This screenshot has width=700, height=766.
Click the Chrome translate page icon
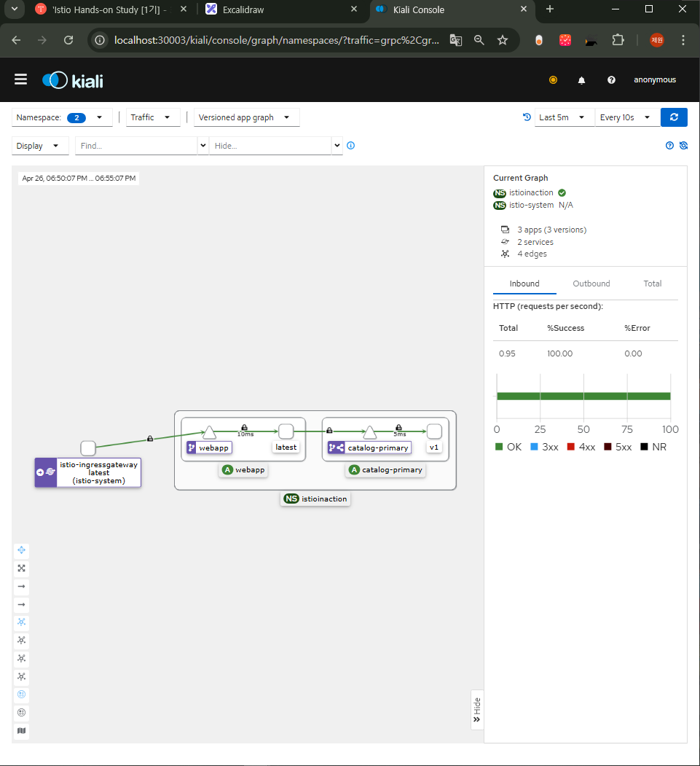[455, 40]
